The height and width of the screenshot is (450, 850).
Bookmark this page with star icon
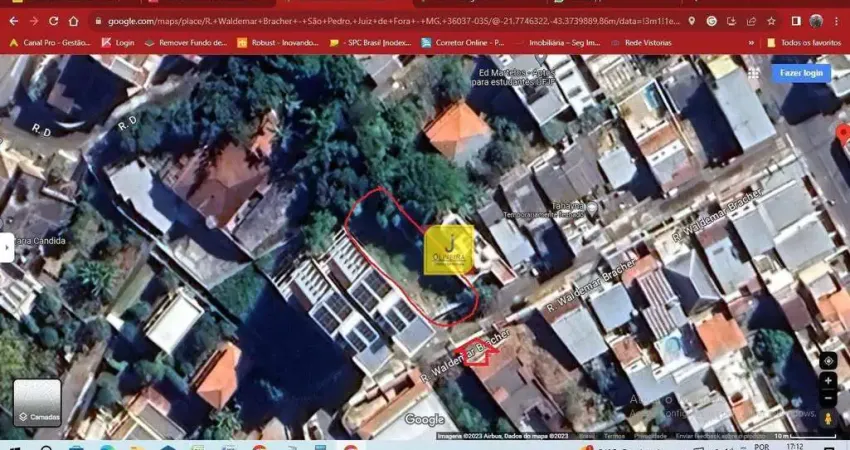(771, 21)
